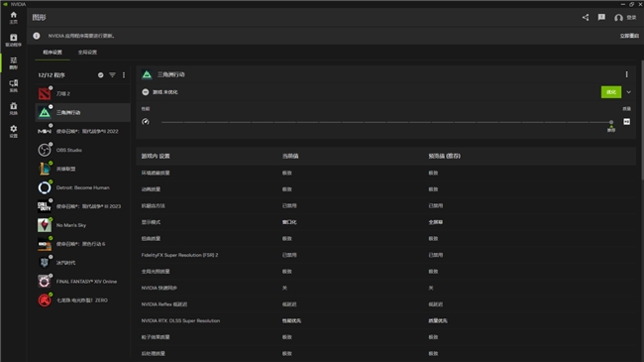Viewport: 644px width, 362px height.
Task: Click the rescan checkmark icon beside the program count
Action: pos(101,74)
